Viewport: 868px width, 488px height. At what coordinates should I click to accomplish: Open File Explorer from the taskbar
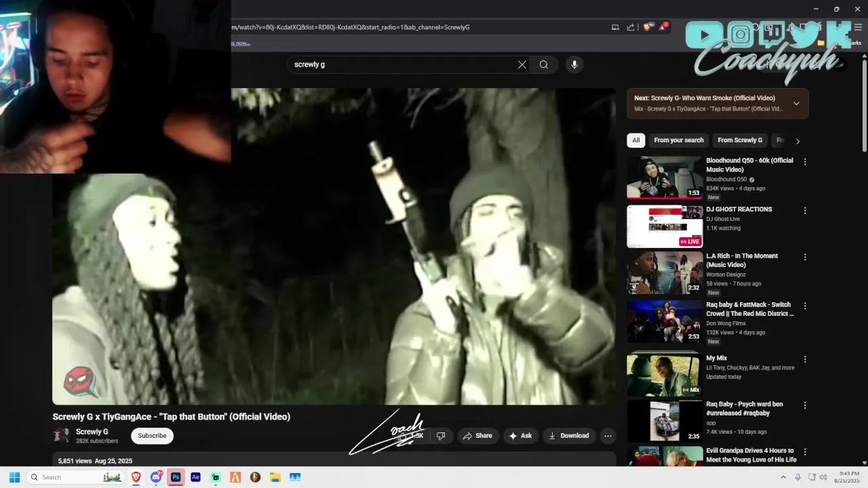pos(275,477)
